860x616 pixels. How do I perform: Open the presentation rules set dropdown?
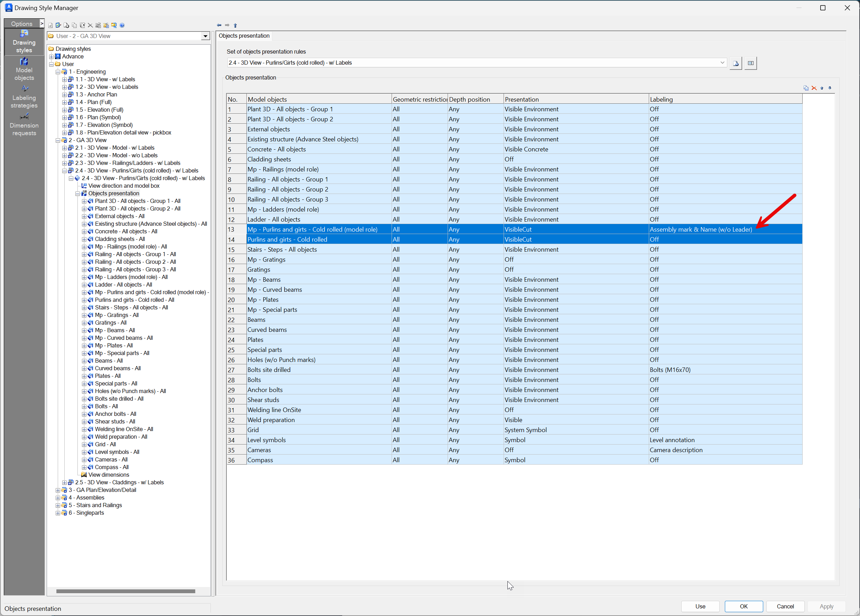tap(723, 62)
